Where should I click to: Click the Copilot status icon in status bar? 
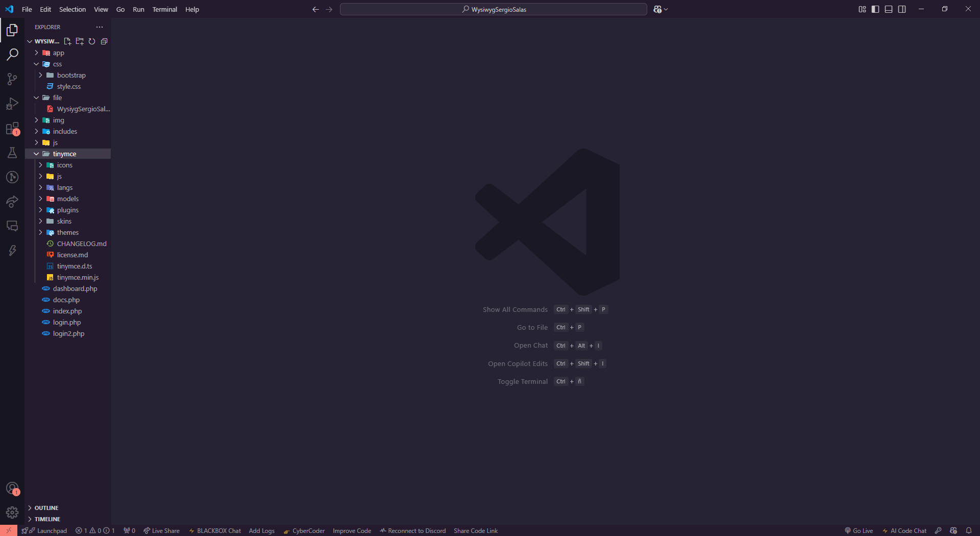click(953, 531)
